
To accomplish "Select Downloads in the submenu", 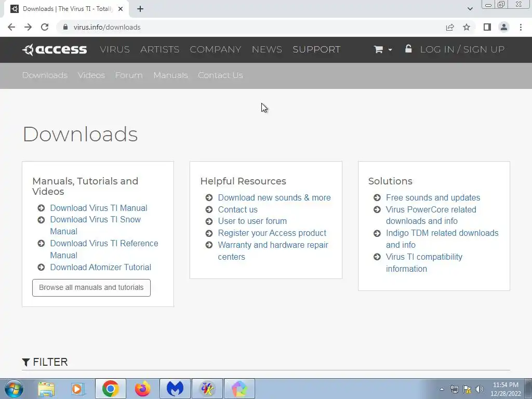I will coord(45,75).
